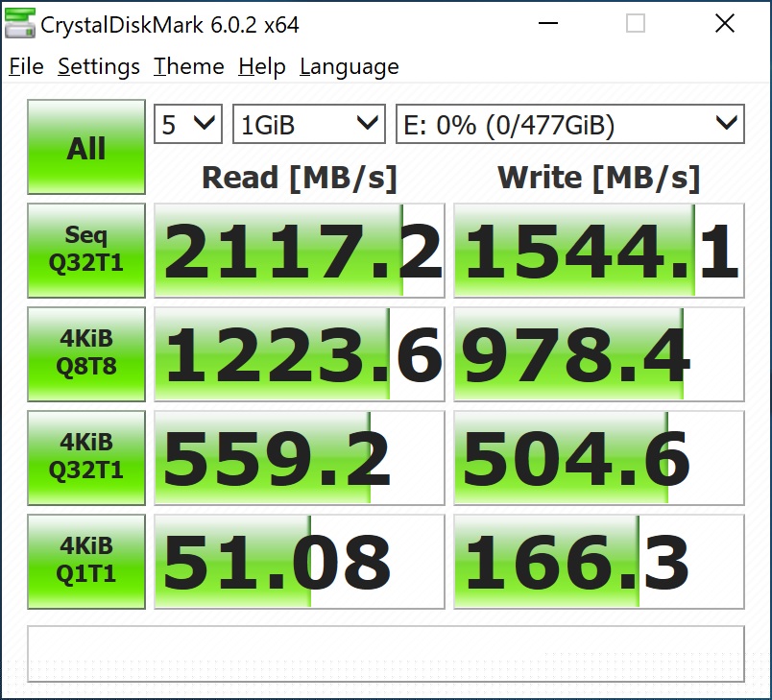
Task: Click the Seq write result 1544.1
Action: [599, 251]
